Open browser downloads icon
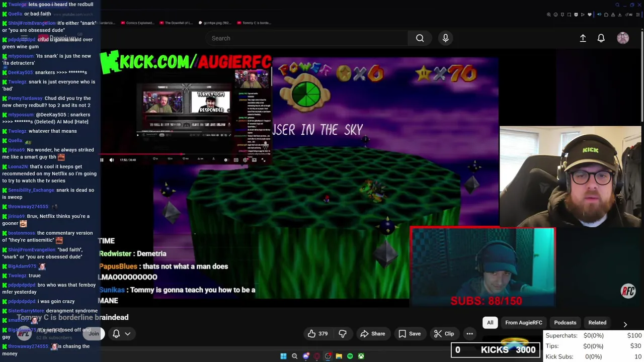 tap(619, 15)
